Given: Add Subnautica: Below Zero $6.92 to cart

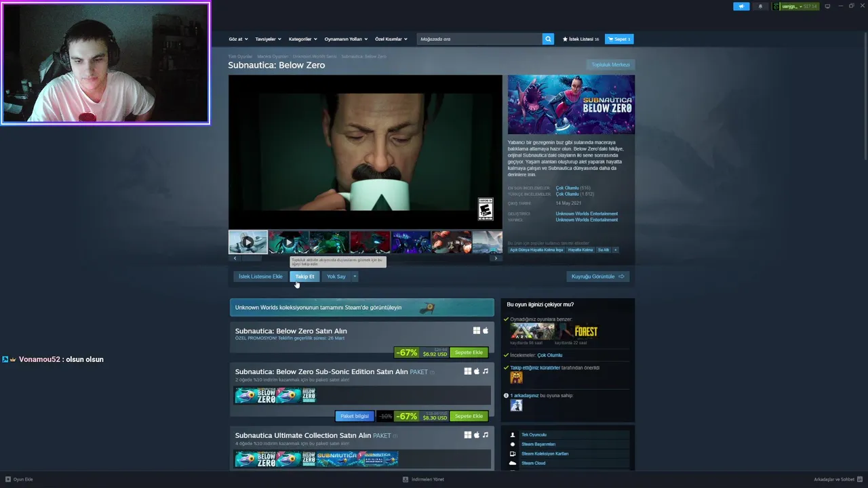Looking at the screenshot, I should coord(469,352).
